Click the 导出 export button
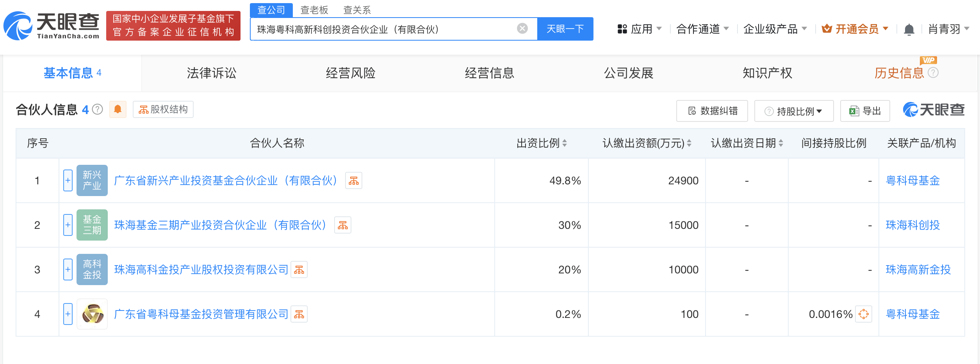The image size is (980, 364). [x=865, y=111]
